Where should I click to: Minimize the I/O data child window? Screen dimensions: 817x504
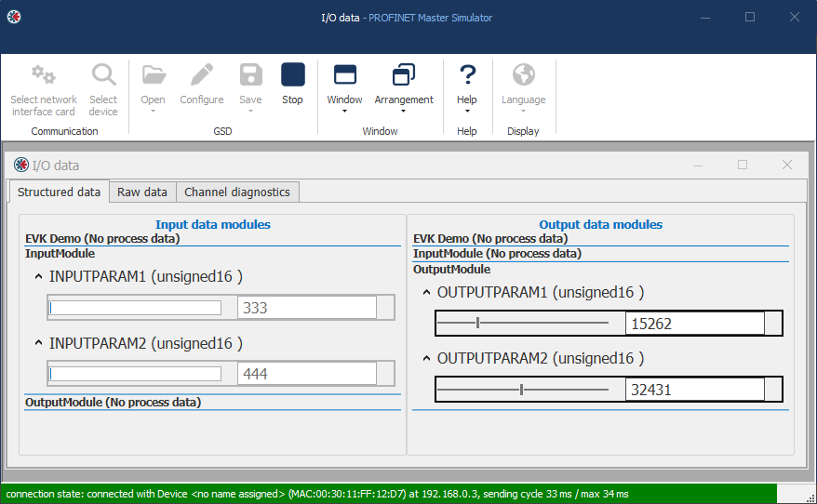(698, 165)
